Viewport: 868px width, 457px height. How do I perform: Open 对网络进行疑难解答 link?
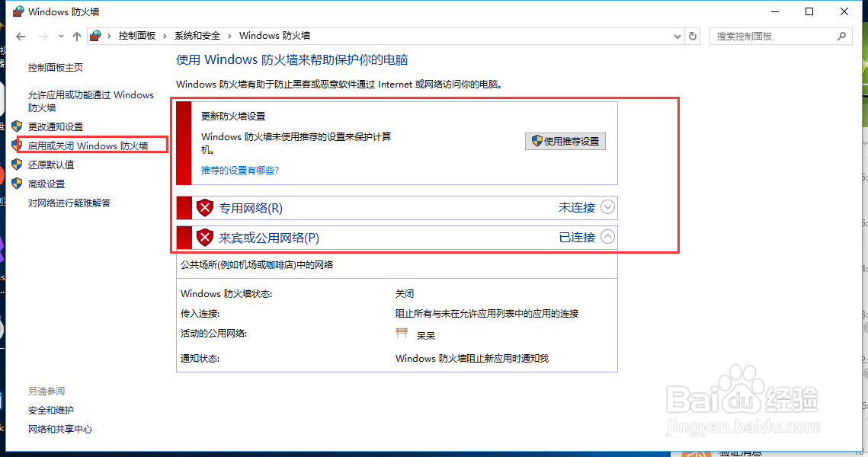tap(69, 203)
